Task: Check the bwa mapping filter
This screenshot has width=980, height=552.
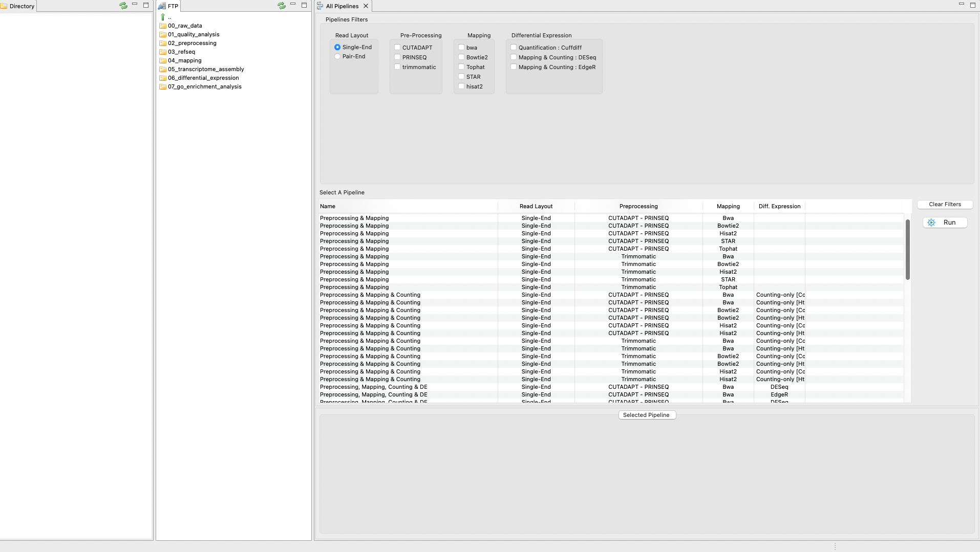Action: click(461, 48)
